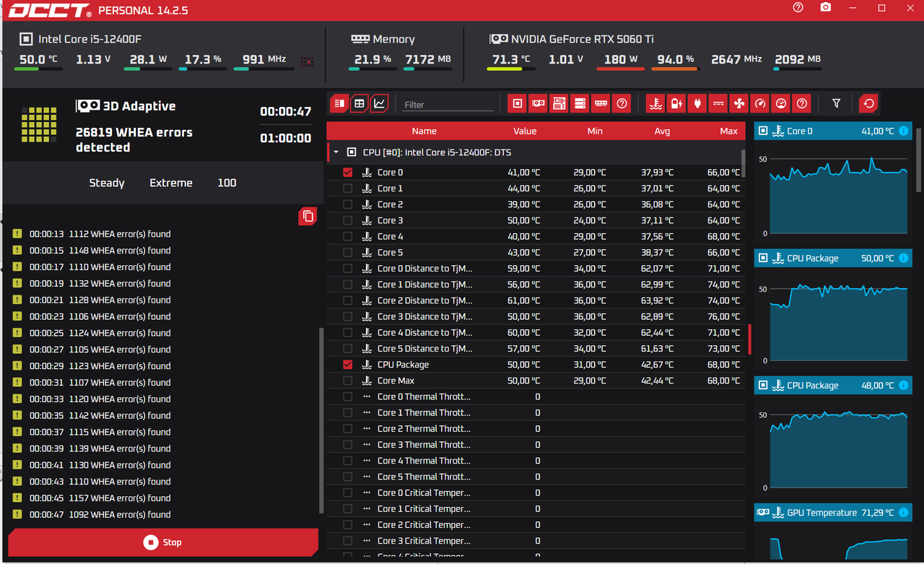
Task: Click the funnel filter icon
Action: (x=836, y=104)
